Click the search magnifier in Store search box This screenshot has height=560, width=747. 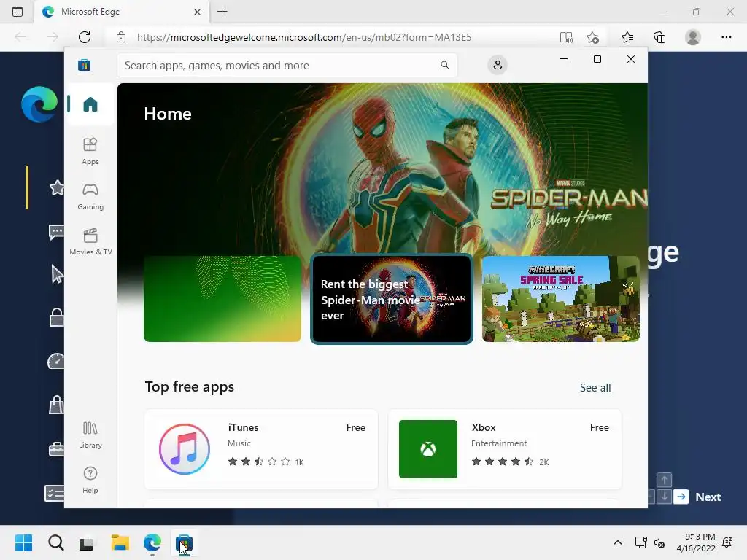pyautogui.click(x=444, y=65)
